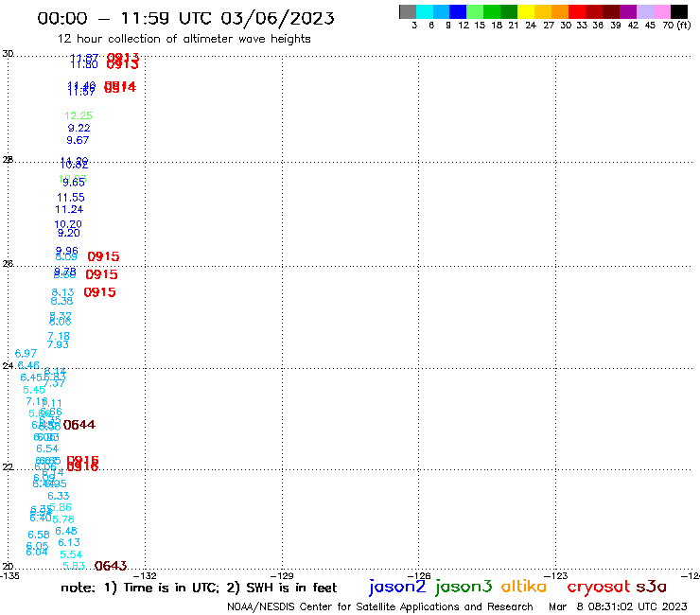The image size is (700, 615).
Task: Click the 6.58 wave height value
Action: 39,535
